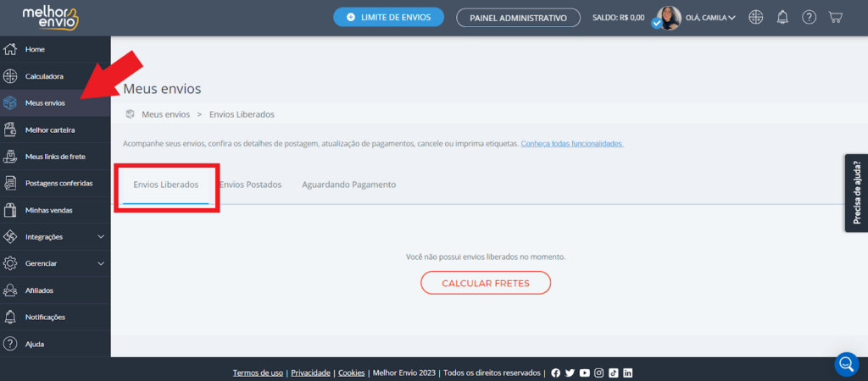The width and height of the screenshot is (868, 381).
Task: Expand the Integrações sidebar menu
Action: tap(55, 237)
